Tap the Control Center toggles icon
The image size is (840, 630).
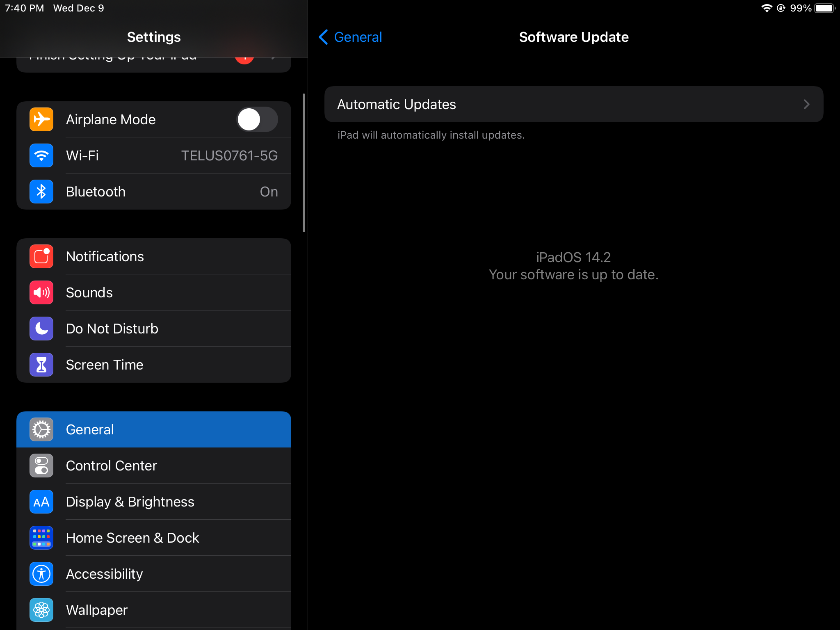click(41, 466)
